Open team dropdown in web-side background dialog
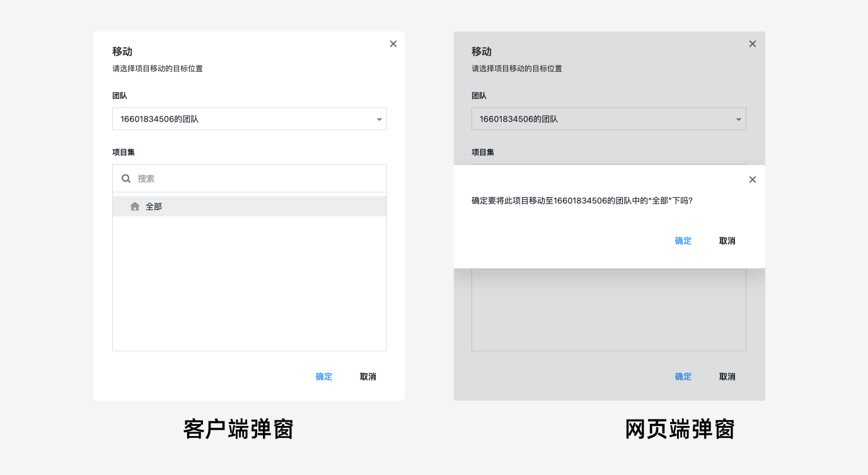 point(609,119)
